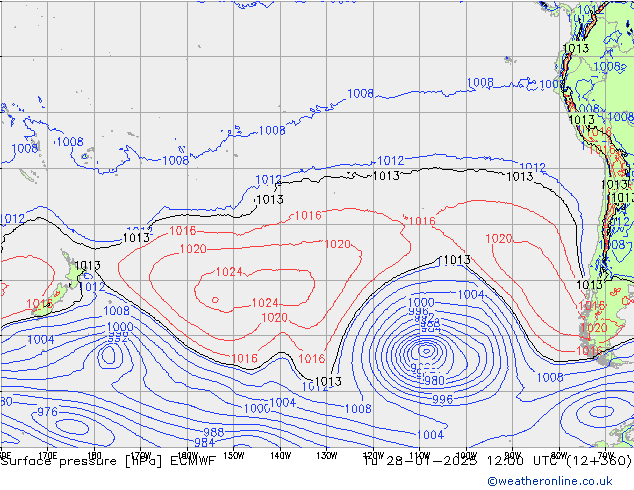Click the 1012 label on upper blue isobar

(390, 160)
